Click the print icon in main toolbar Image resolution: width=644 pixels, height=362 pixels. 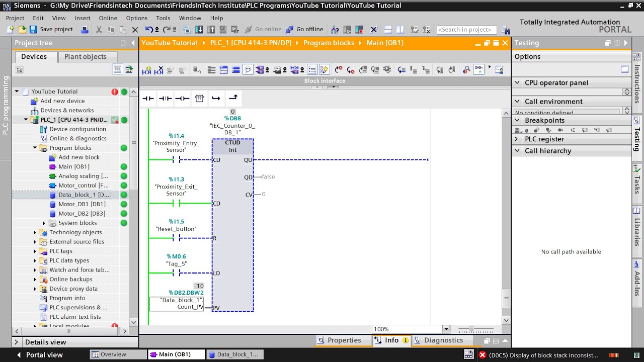click(85, 30)
